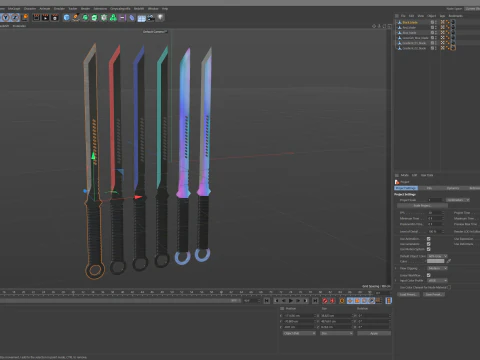Select the Spline Pen tool

tap(76, 17)
